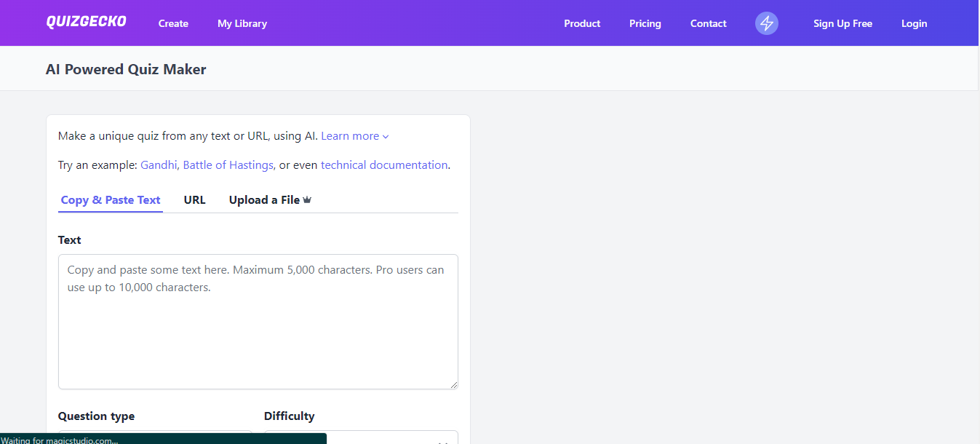The image size is (980, 444).
Task: Open the Create menu item
Action: pos(173,23)
